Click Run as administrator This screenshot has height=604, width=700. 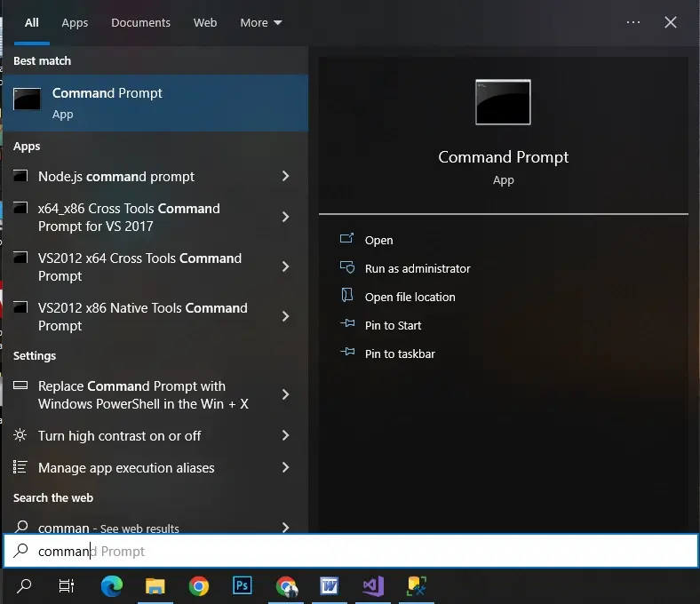418,268
